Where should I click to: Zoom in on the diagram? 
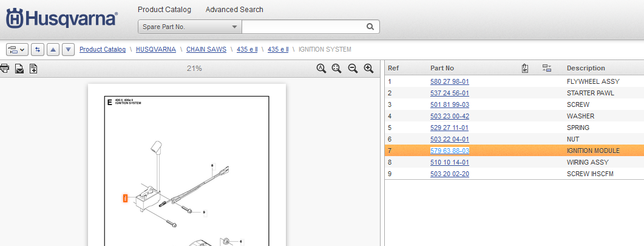coord(368,69)
